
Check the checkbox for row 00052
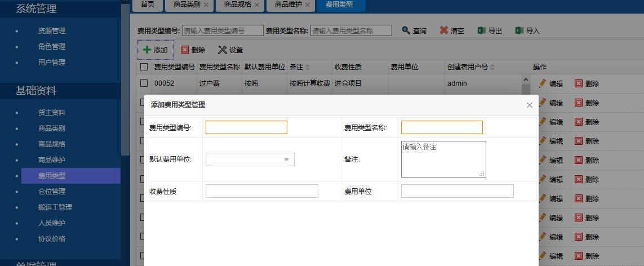[x=144, y=83]
